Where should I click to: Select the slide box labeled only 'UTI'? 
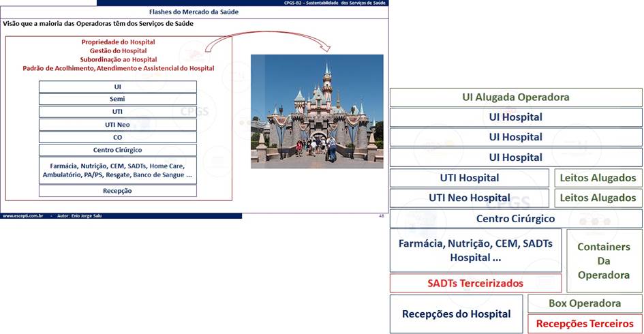(x=118, y=112)
